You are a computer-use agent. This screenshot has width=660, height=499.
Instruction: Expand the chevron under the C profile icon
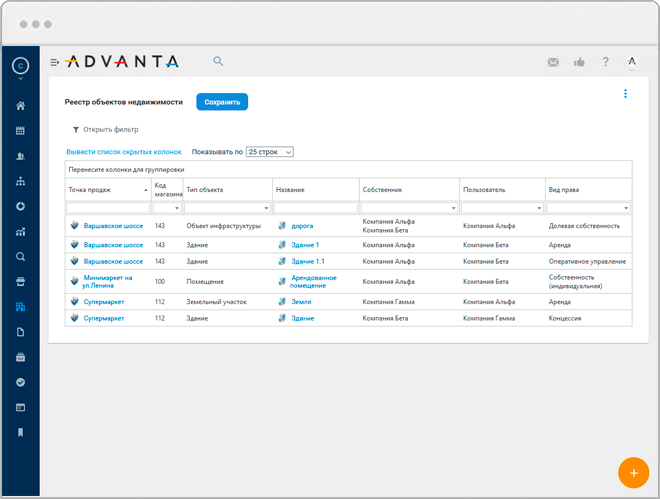tap(20, 79)
